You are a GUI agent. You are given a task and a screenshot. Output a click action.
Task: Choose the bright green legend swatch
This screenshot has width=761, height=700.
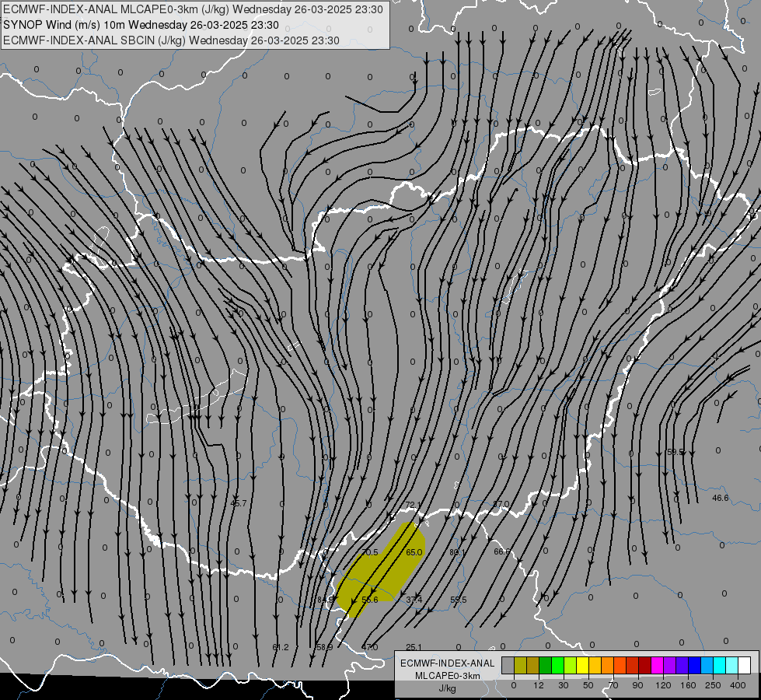coord(557,665)
